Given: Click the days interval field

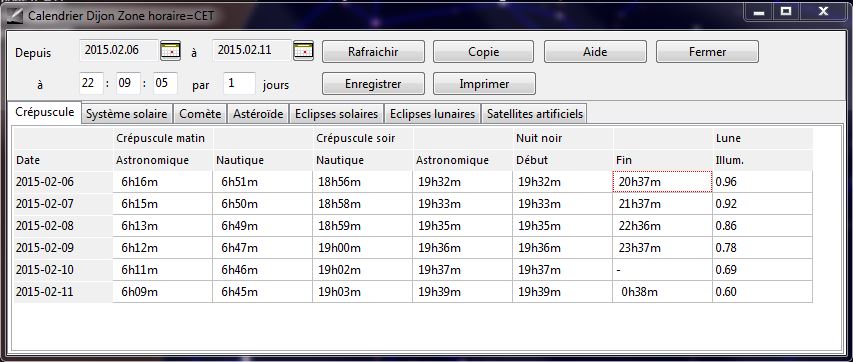Looking at the screenshot, I should 239,83.
